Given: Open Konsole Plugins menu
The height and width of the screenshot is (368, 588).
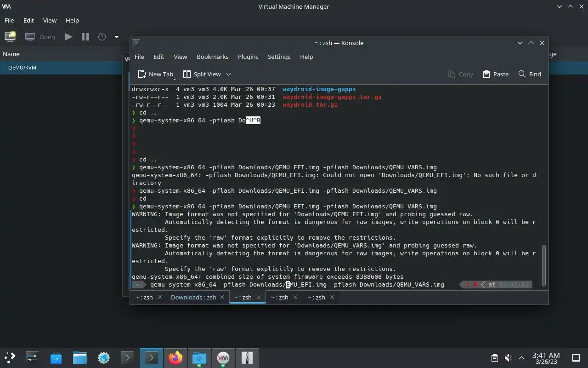Looking at the screenshot, I should [248, 57].
